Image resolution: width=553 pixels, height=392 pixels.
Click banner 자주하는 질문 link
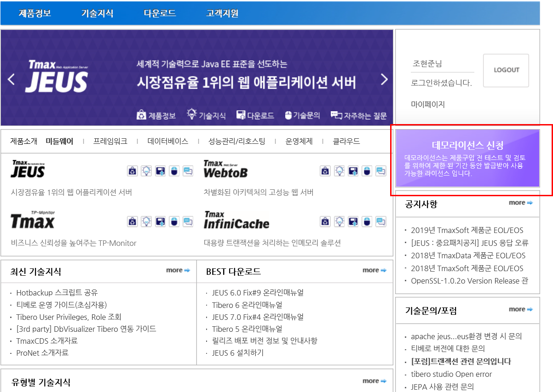click(359, 115)
